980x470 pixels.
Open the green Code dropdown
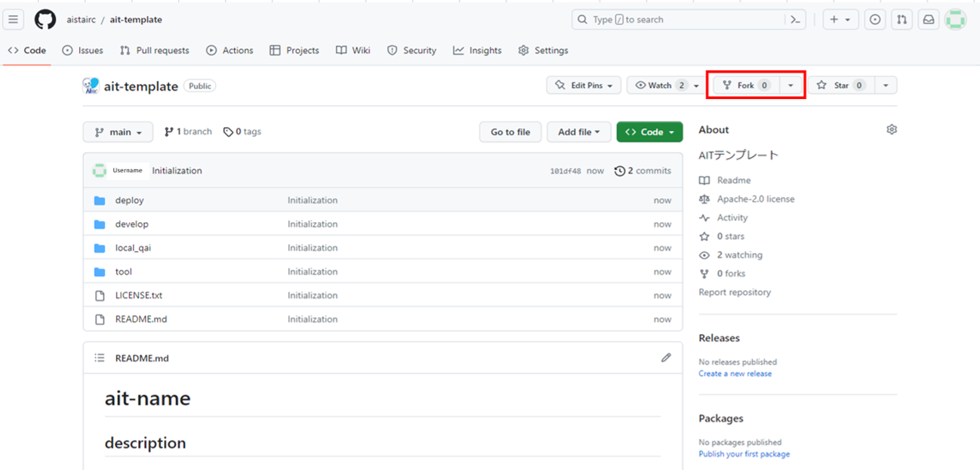tap(649, 132)
